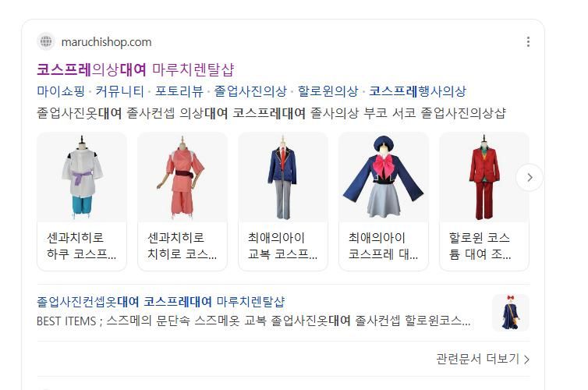Open the three-dot options menu
The height and width of the screenshot is (390, 588).
click(x=528, y=41)
